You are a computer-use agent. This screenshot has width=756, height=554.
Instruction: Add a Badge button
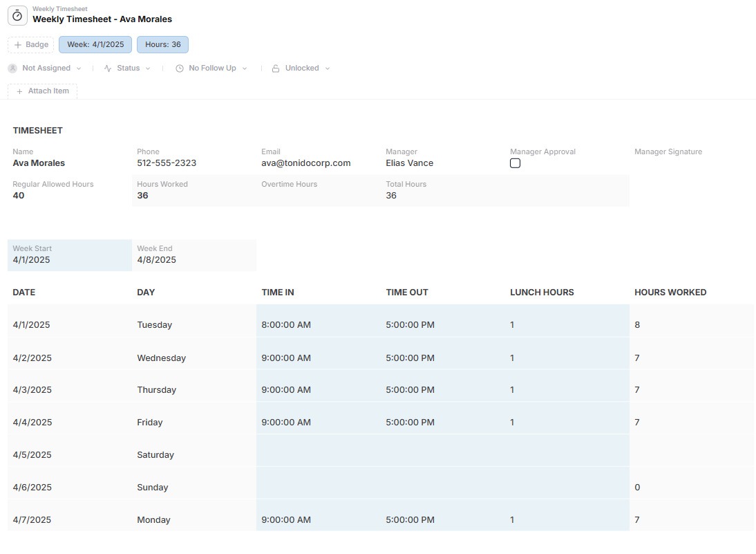(x=31, y=45)
